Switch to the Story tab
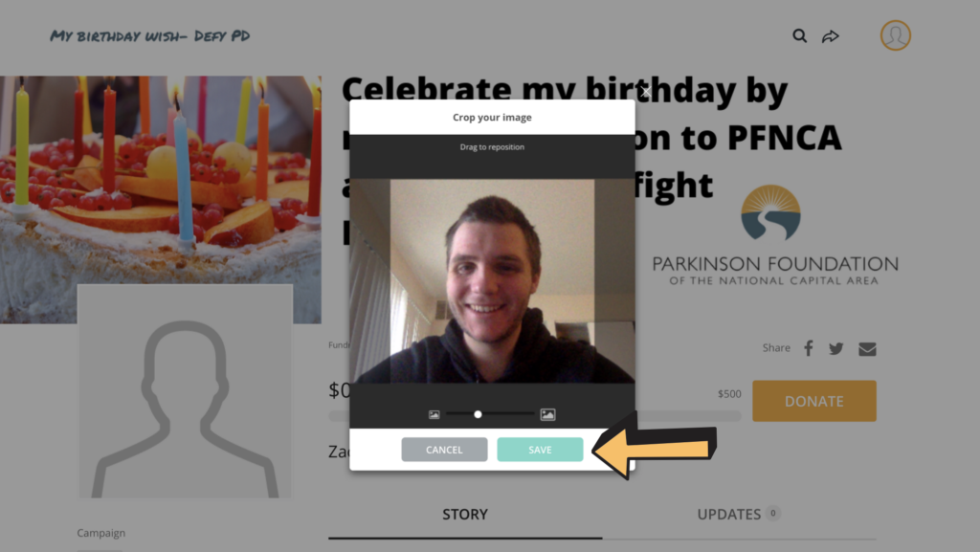The width and height of the screenshot is (980, 552). click(465, 515)
